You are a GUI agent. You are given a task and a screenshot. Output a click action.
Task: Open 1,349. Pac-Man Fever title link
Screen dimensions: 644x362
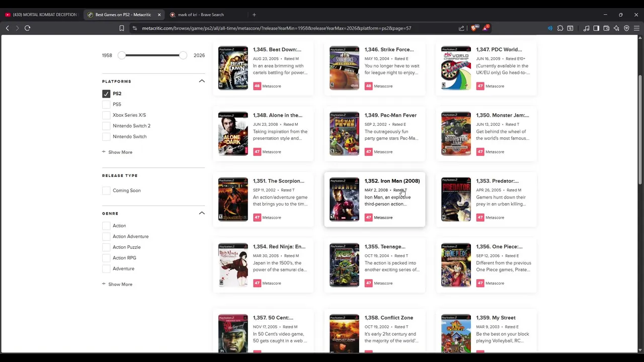[390, 115]
